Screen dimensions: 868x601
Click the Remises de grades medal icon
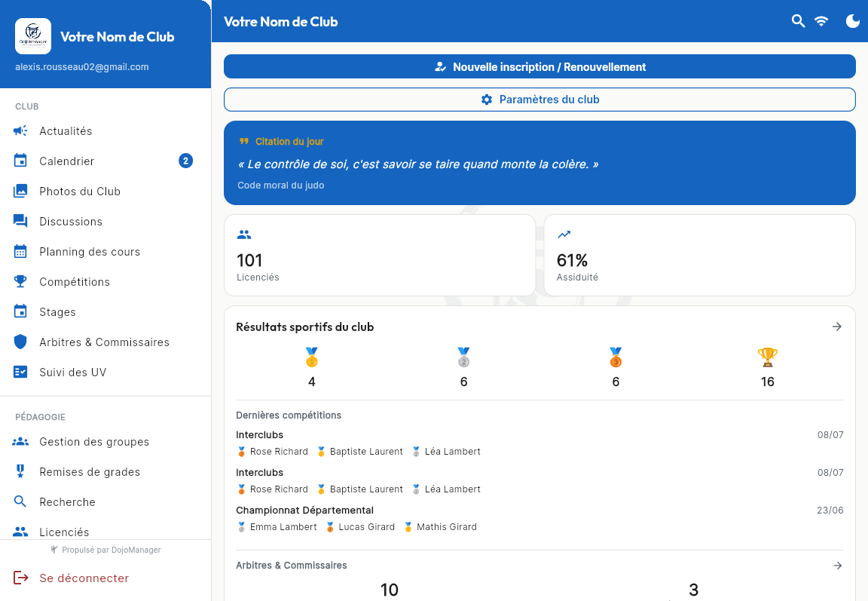click(20, 471)
